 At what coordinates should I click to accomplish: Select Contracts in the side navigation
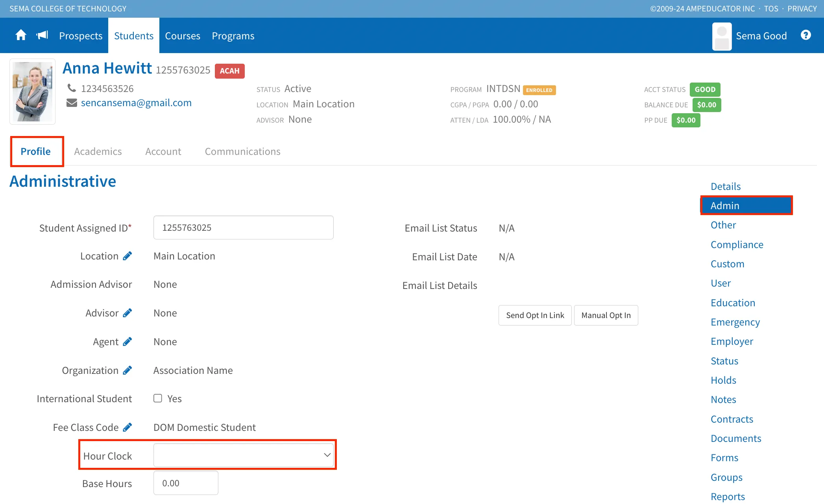click(x=732, y=419)
